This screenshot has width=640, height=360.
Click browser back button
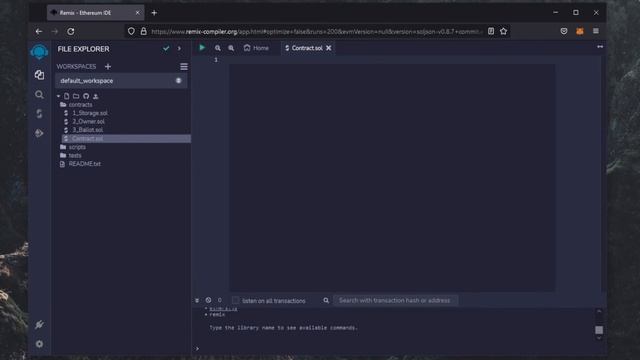coord(39,31)
